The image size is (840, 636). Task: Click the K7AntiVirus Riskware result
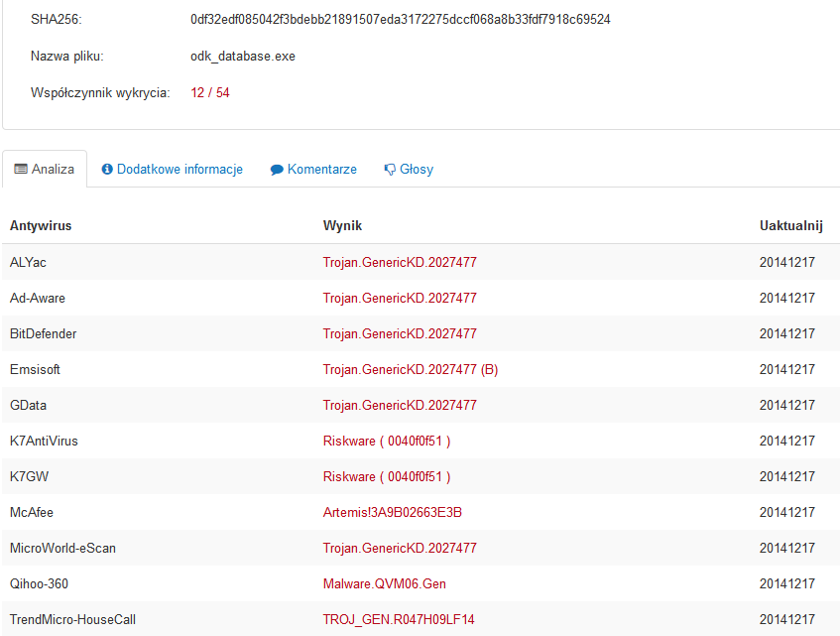pyautogui.click(x=387, y=441)
